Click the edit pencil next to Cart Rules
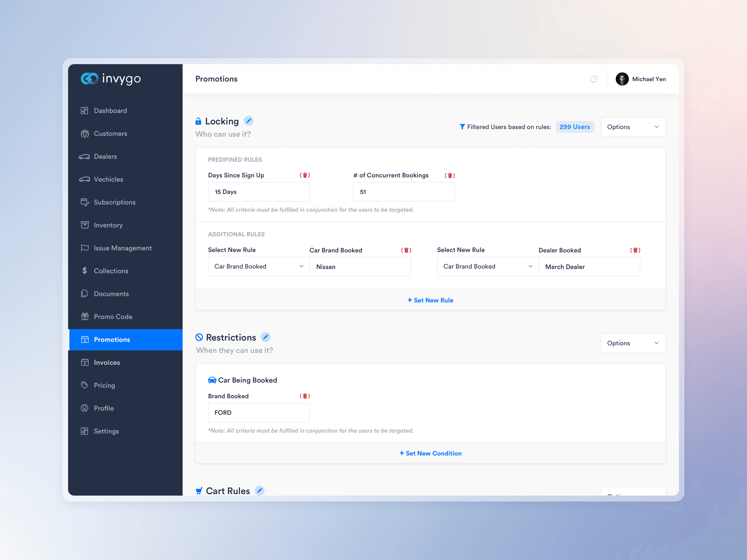Viewport: 747px width, 560px height. 259,490
